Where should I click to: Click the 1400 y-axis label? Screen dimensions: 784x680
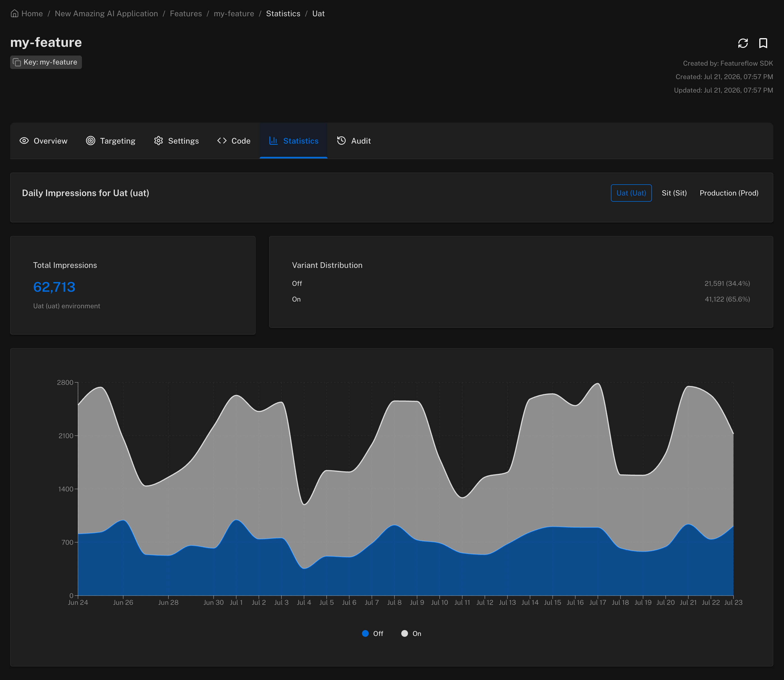(66, 489)
